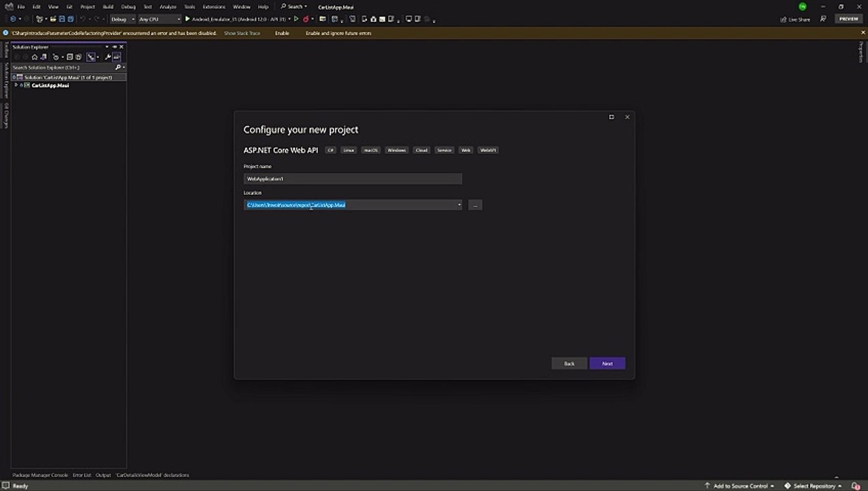Click the notifications bell in status bar
The width and height of the screenshot is (868, 491).
pos(856,486)
